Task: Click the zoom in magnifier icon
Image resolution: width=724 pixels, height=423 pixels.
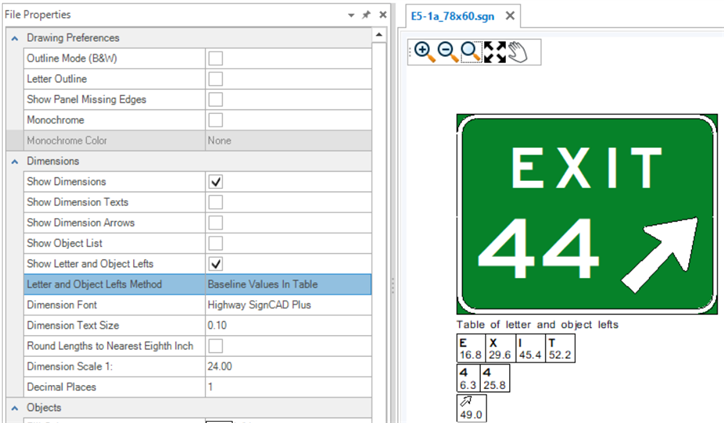Action: point(423,52)
